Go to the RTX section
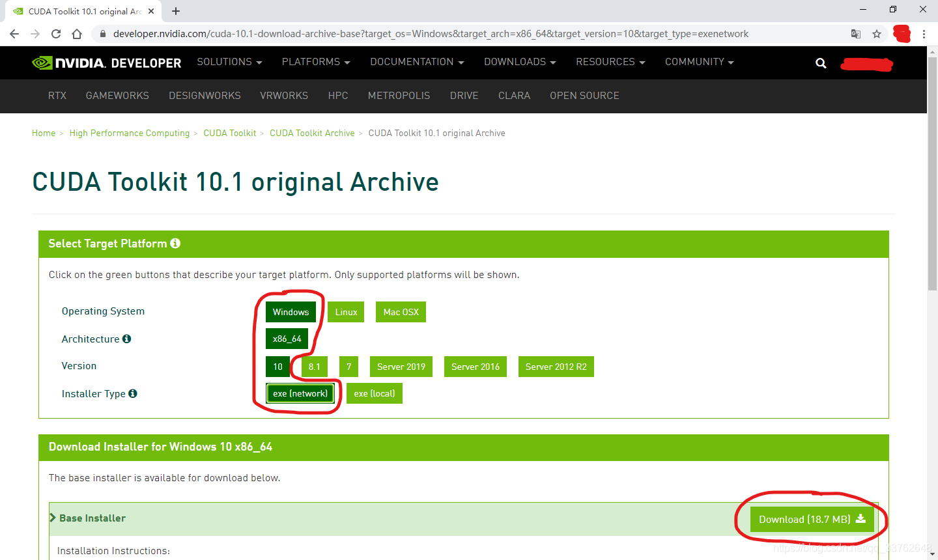 coord(57,96)
